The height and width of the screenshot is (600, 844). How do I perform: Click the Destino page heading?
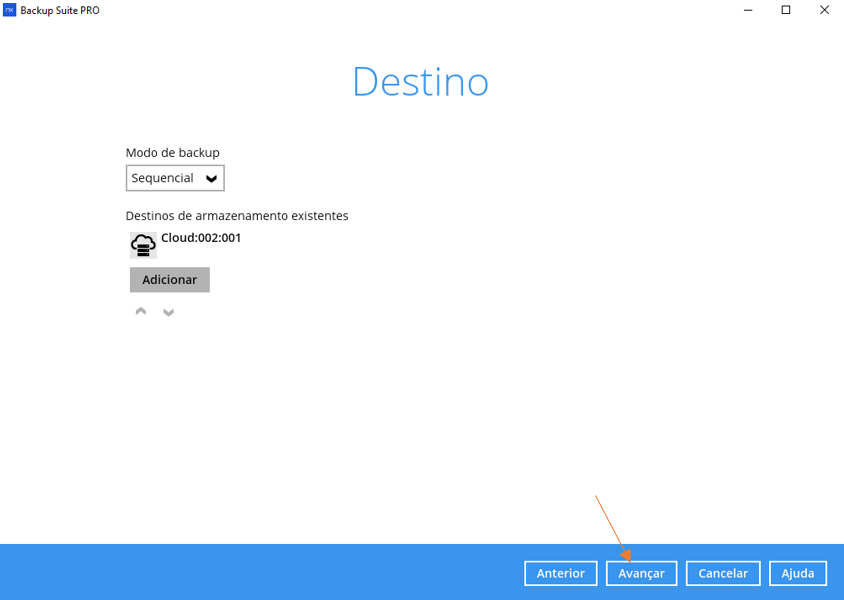[420, 82]
